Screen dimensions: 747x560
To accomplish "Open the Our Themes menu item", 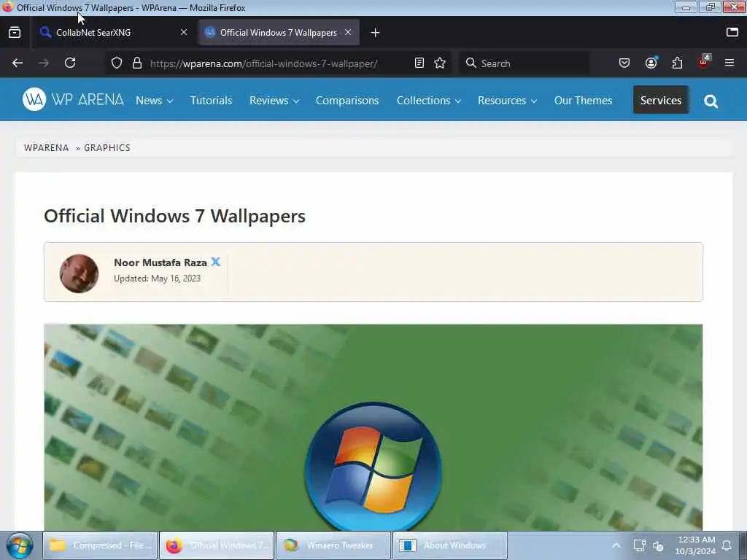I will click(583, 101).
